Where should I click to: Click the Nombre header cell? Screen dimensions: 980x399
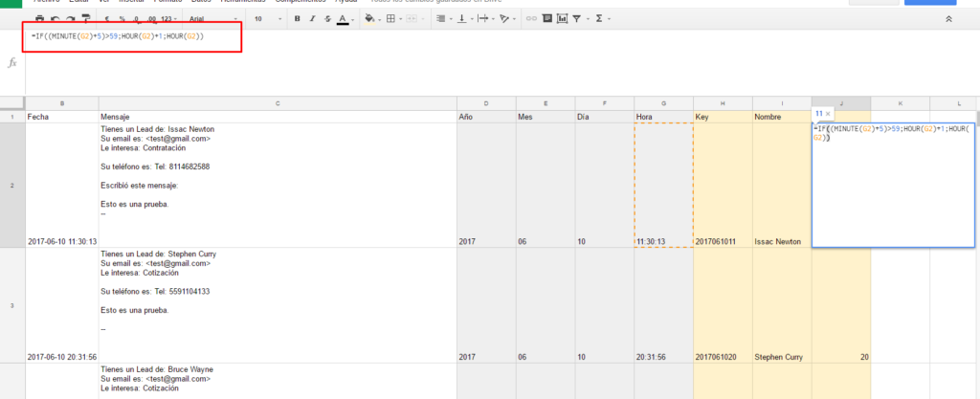(782, 116)
